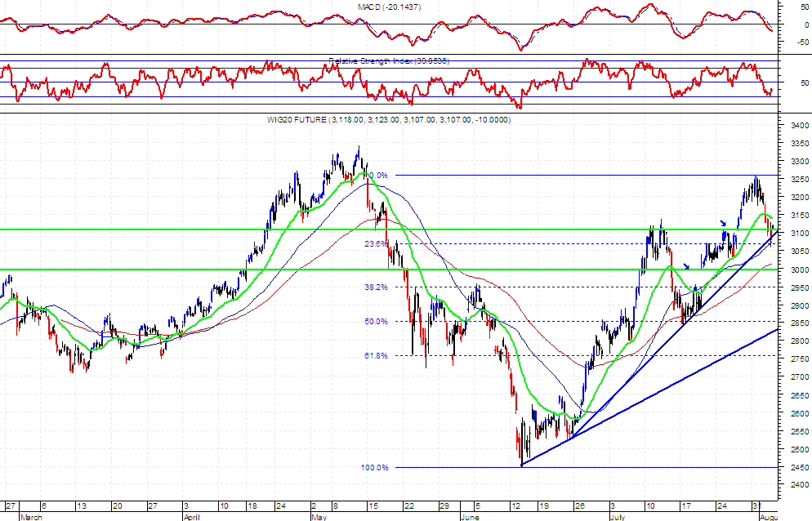Click the 2550 price axis label
812x521 pixels.
point(800,431)
